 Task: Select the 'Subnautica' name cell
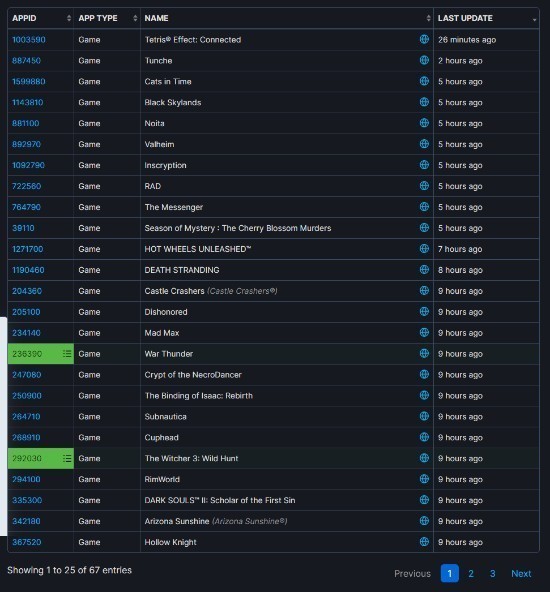tap(287, 416)
